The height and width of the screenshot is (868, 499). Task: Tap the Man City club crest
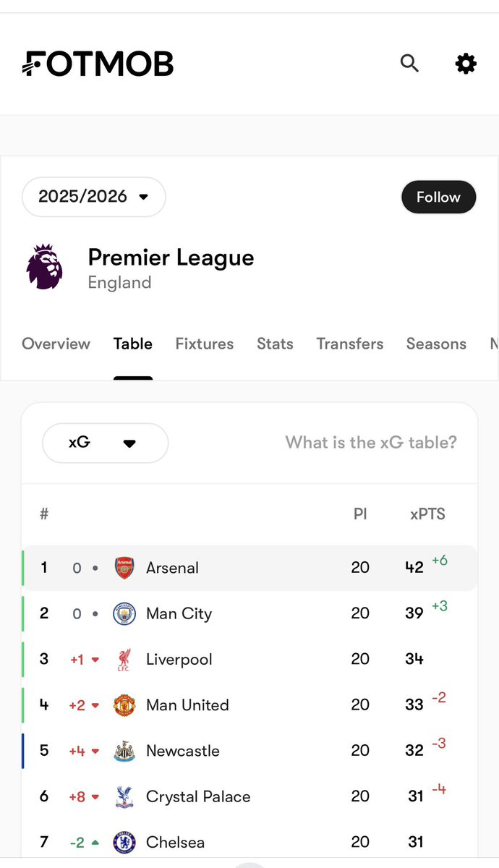click(x=124, y=613)
